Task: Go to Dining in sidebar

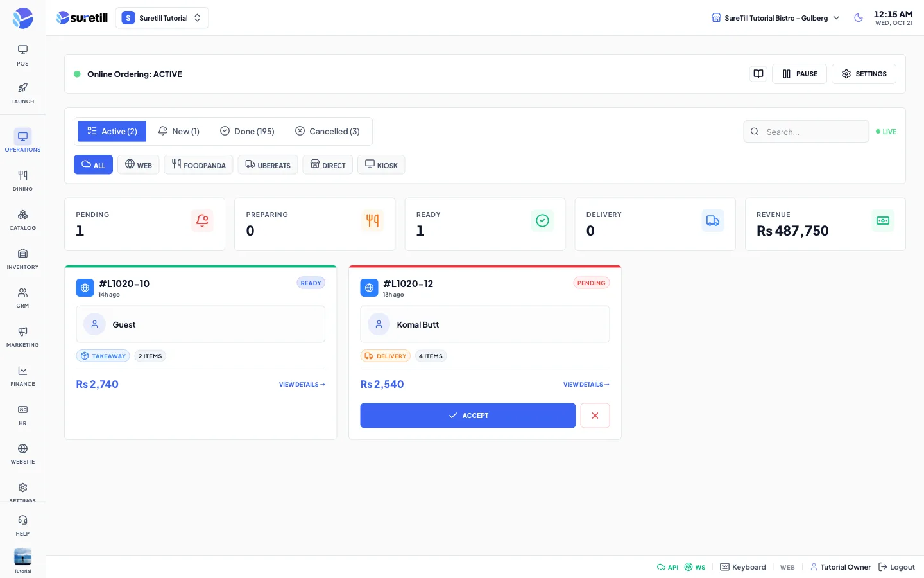Action: (22, 180)
